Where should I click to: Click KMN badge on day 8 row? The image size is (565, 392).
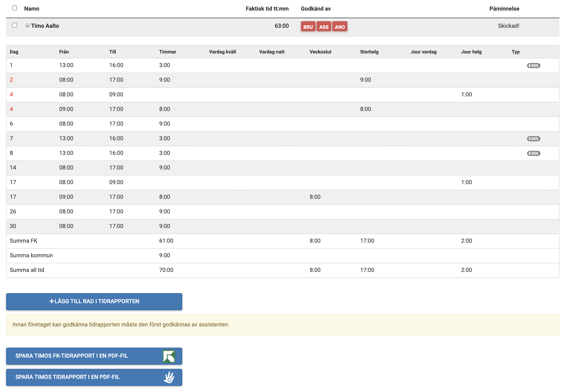(533, 153)
